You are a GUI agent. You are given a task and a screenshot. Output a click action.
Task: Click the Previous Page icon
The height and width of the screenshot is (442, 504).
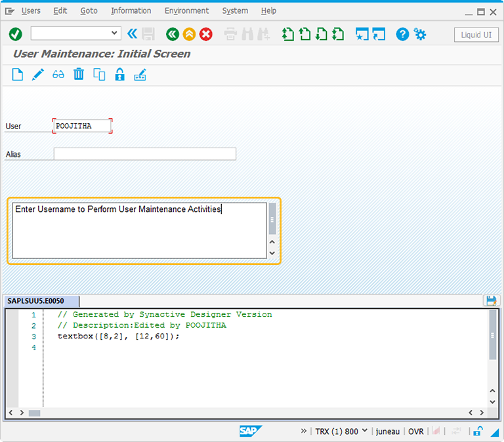304,34
